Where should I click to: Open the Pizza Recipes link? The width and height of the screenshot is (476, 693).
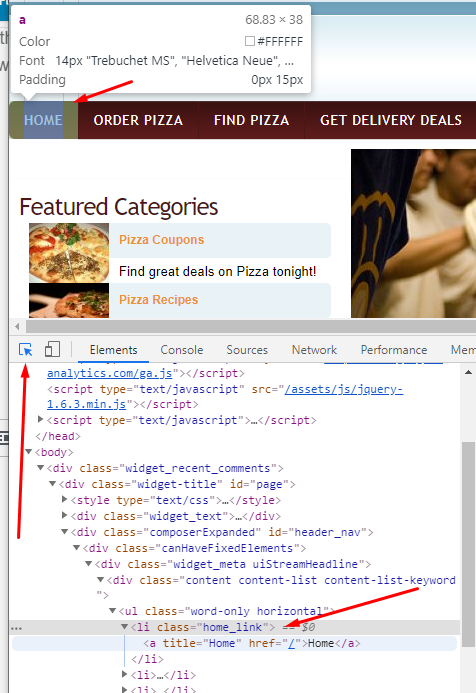pos(158,300)
